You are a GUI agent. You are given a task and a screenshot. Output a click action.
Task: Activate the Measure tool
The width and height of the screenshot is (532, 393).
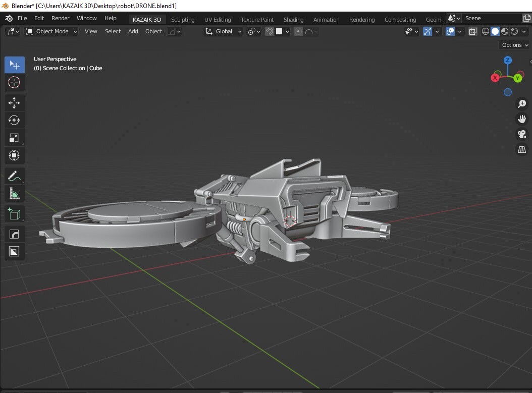(14, 193)
